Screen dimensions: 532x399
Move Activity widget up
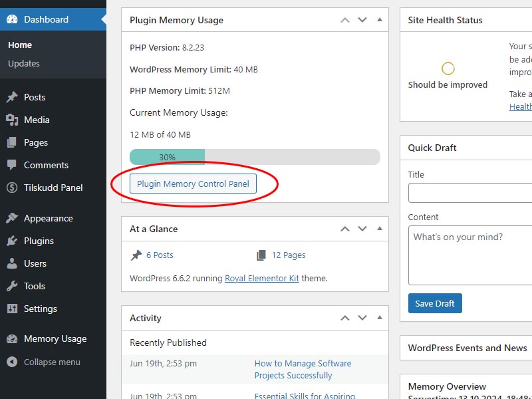(x=345, y=318)
